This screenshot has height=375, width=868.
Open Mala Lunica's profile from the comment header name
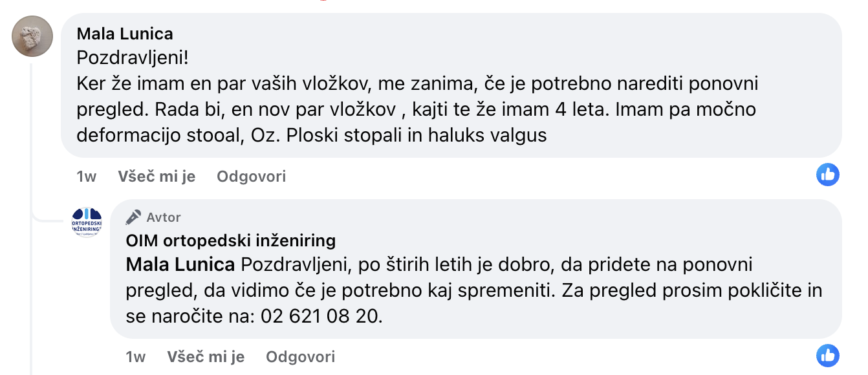[125, 33]
